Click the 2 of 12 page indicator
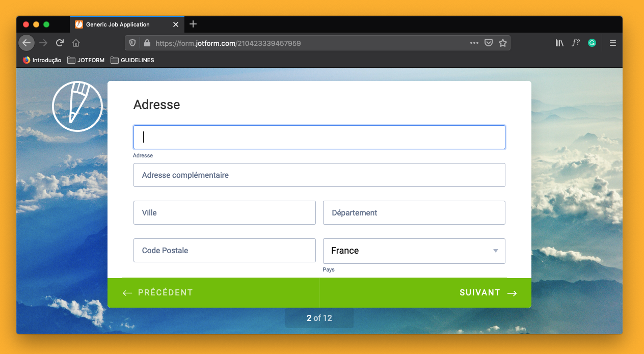The image size is (644, 354). click(x=319, y=318)
